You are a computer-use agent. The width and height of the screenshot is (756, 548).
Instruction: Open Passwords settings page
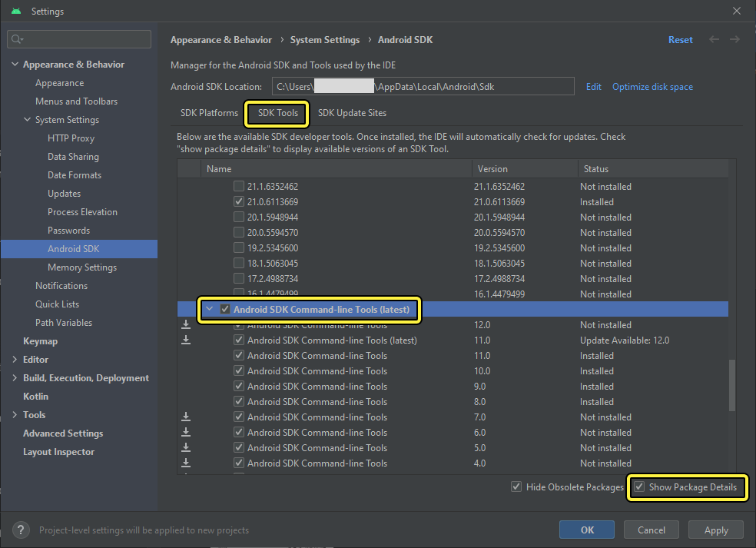69,231
